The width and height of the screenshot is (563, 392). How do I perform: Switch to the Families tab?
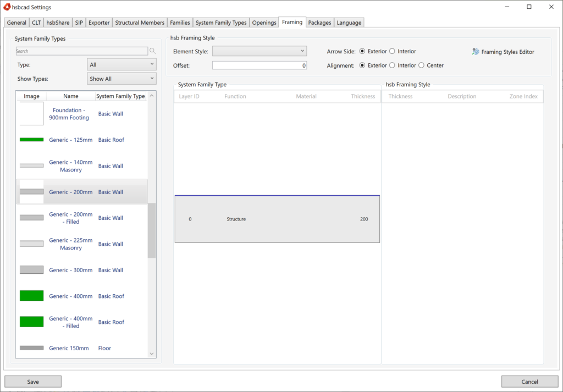click(x=180, y=23)
